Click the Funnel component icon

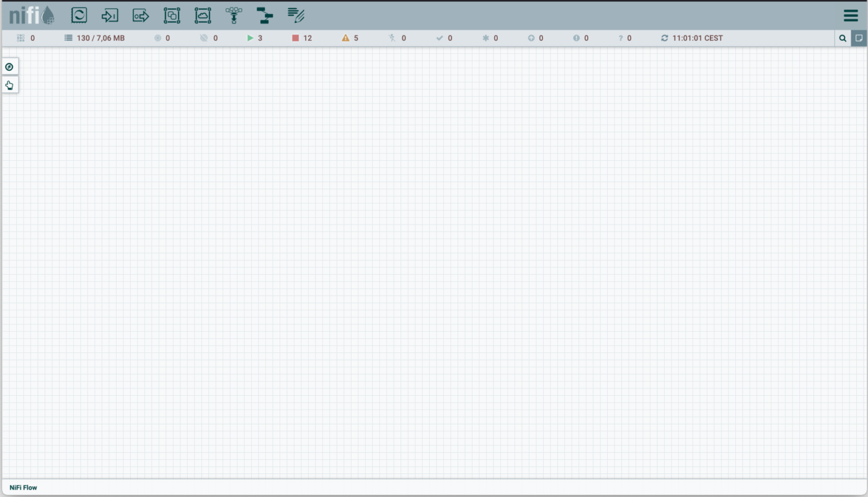point(234,16)
